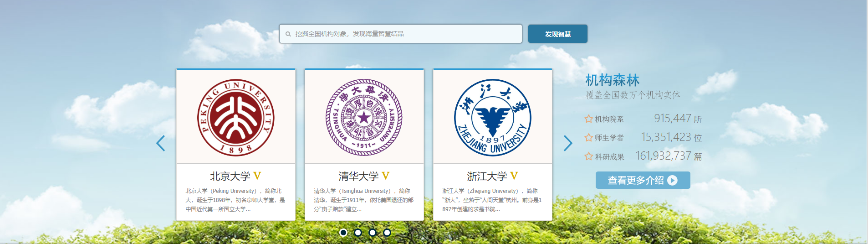Click the star icon next to 机构院系
This screenshot has height=244, width=868.
(x=588, y=119)
